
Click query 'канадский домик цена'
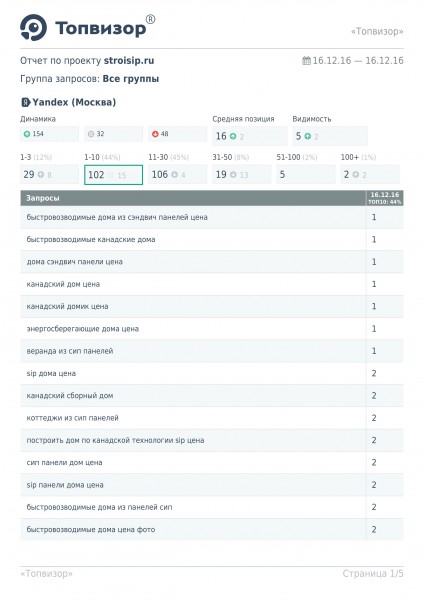tap(67, 307)
